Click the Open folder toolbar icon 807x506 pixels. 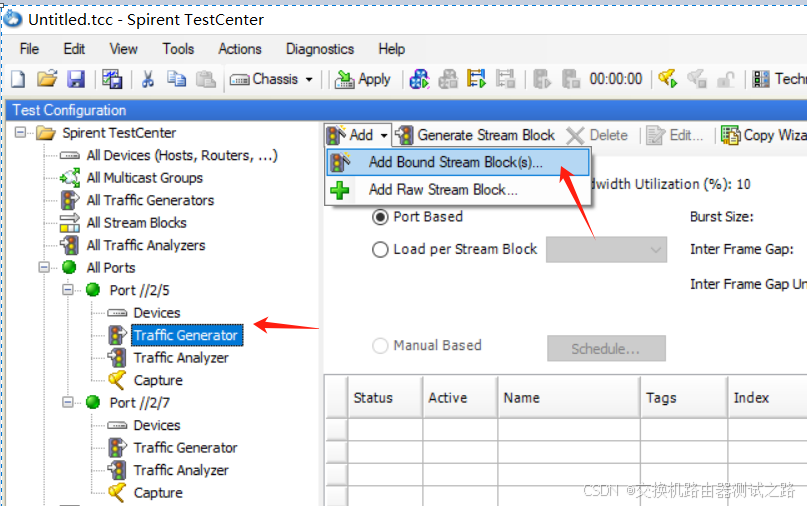(x=47, y=79)
